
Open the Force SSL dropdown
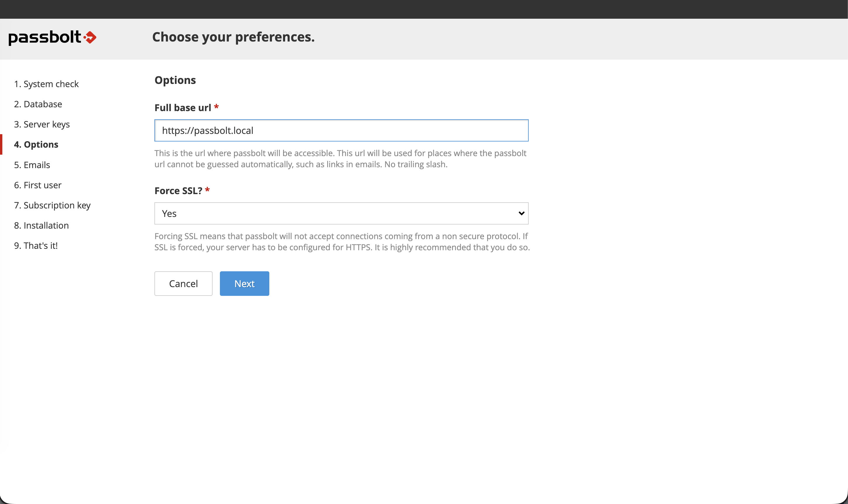click(x=341, y=213)
